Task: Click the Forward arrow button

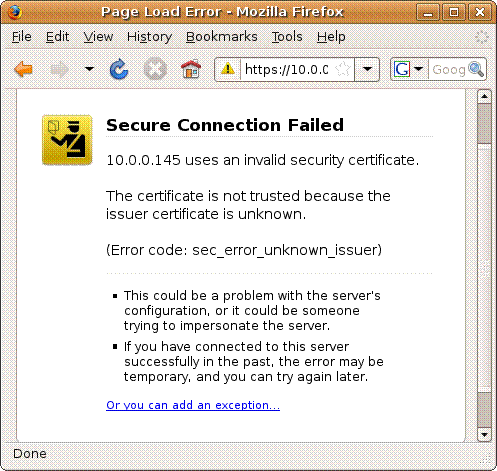Action: click(x=60, y=70)
